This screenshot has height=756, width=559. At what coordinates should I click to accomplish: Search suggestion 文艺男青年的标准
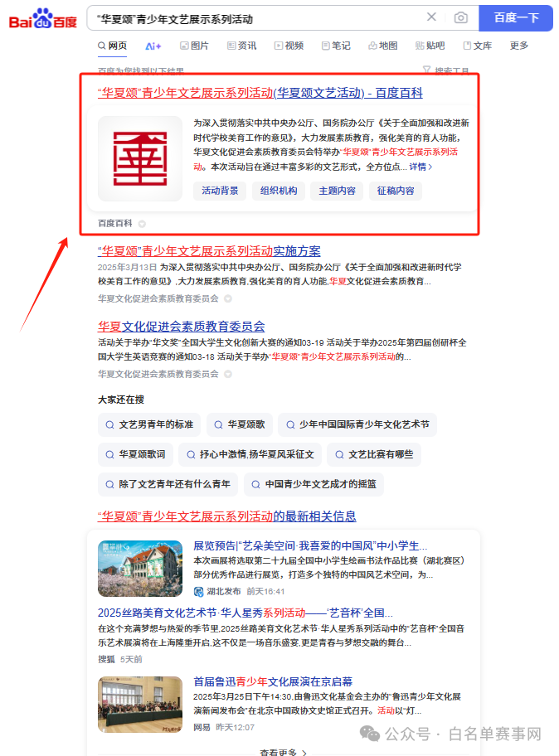coord(149,424)
